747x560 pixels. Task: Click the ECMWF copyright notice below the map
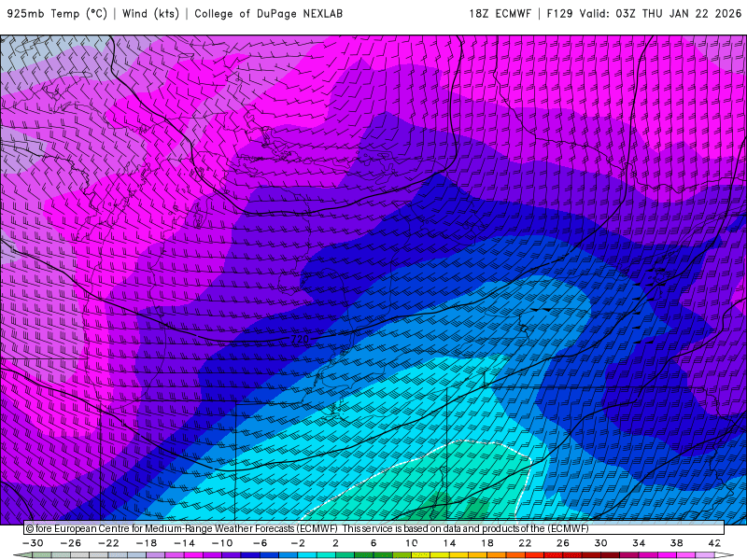[307, 528]
